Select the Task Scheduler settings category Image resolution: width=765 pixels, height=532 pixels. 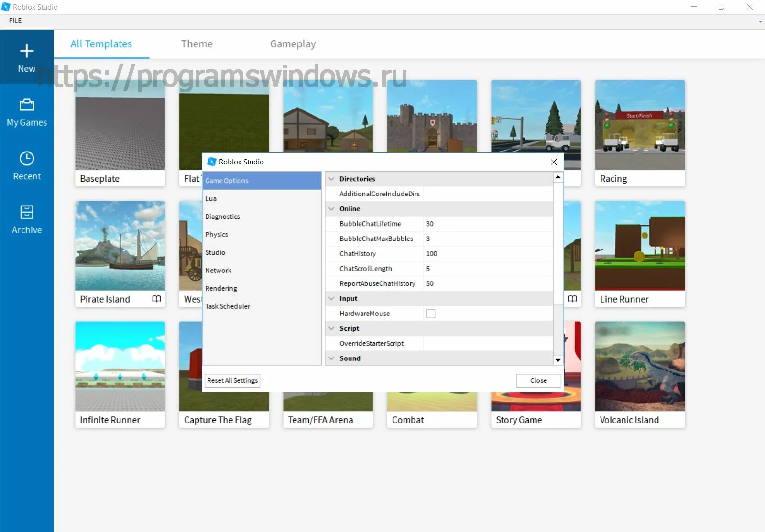[x=262, y=306]
